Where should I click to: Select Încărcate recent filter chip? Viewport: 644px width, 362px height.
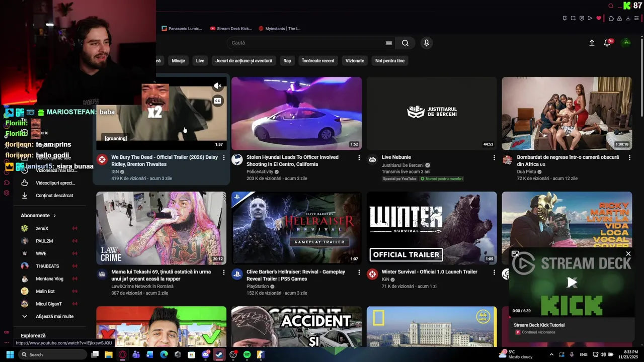[318, 61]
